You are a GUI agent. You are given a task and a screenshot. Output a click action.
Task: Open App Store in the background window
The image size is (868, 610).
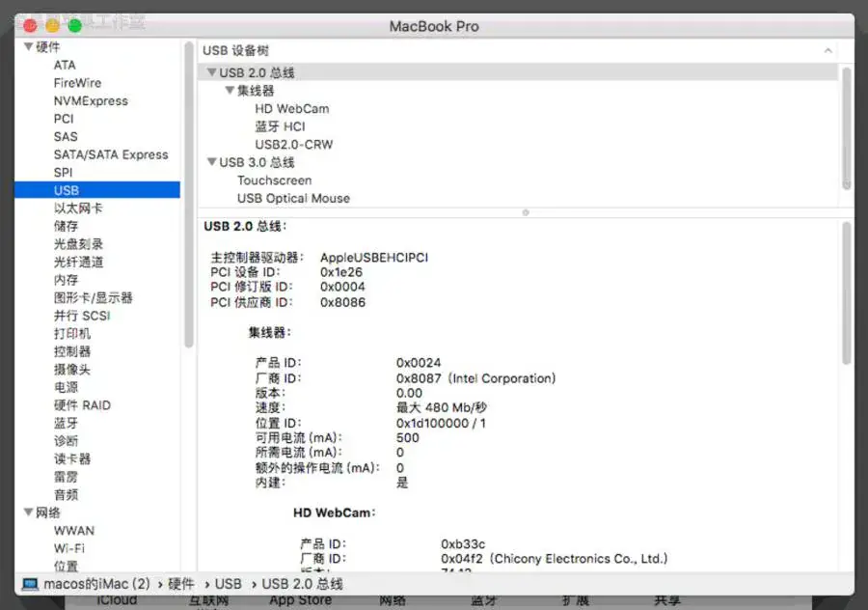coord(301,600)
